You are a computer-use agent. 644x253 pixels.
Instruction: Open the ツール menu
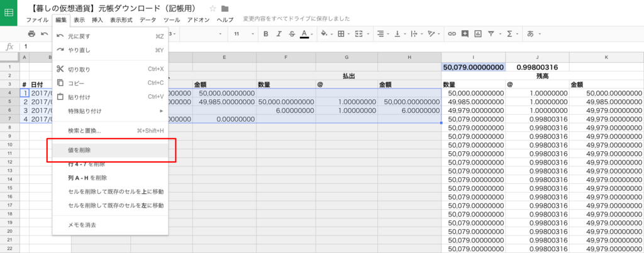coord(172,19)
